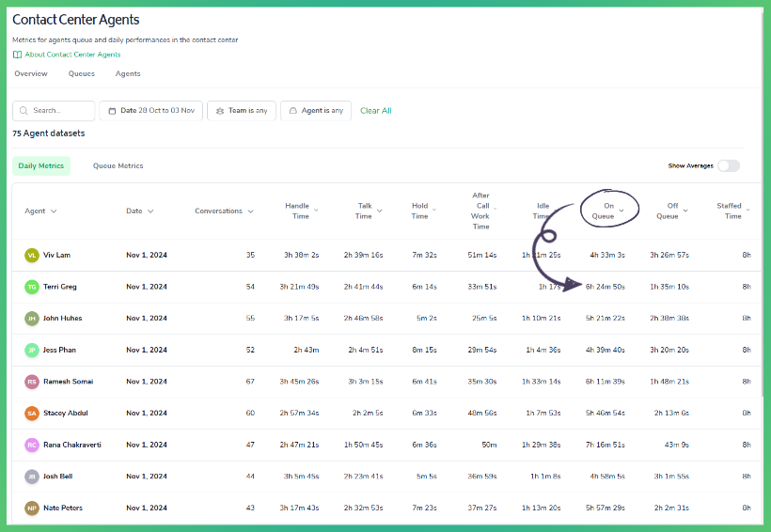Click Rana Chakraverti's Off Queue value 43m 9s
This screenshot has width=771, height=532.
tap(677, 445)
